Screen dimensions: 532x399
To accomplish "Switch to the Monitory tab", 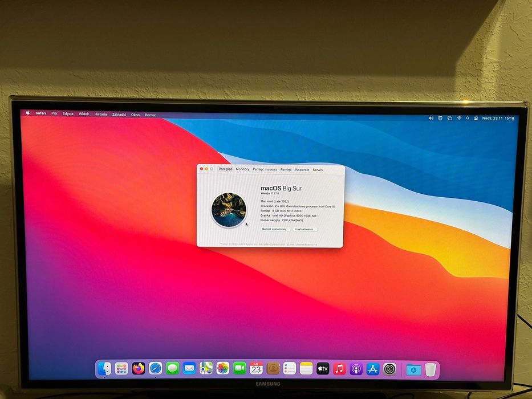I will 242,169.
